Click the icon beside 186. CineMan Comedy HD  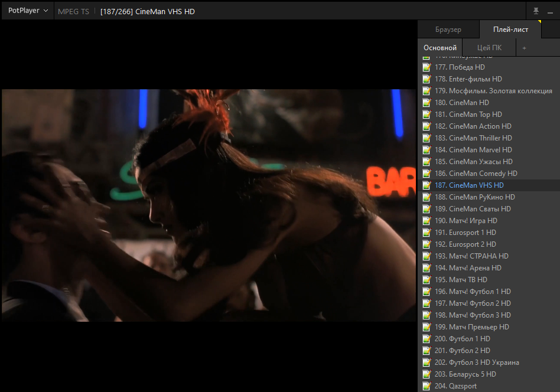pos(426,173)
